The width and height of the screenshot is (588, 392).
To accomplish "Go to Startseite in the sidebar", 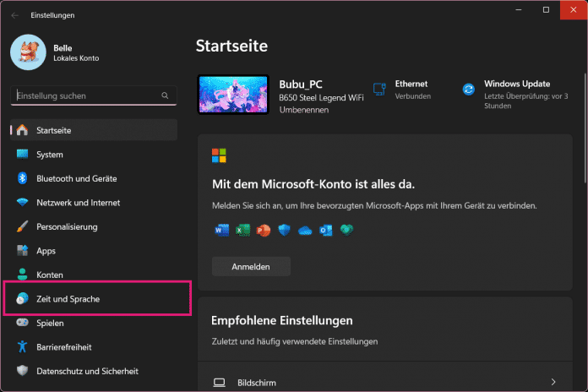I will tap(54, 130).
